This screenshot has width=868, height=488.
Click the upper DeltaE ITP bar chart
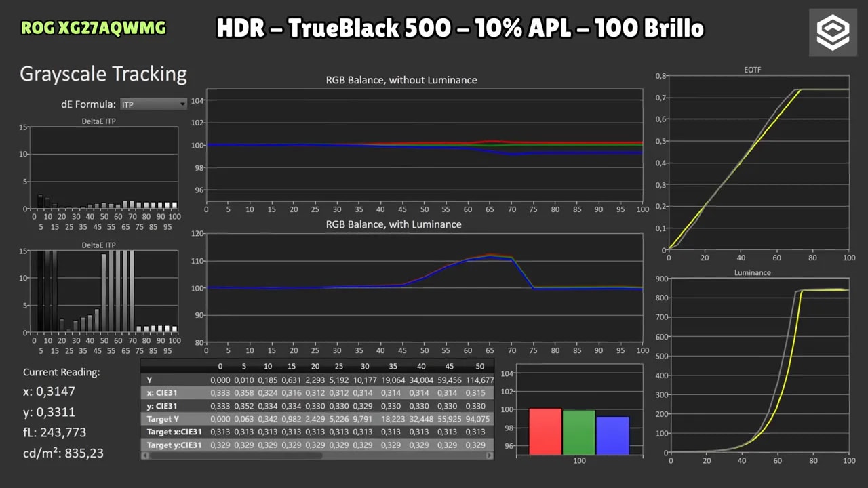(x=104, y=167)
